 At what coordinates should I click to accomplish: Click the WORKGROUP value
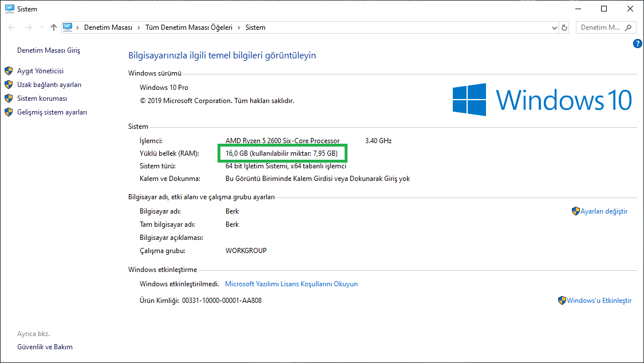pyautogui.click(x=246, y=250)
